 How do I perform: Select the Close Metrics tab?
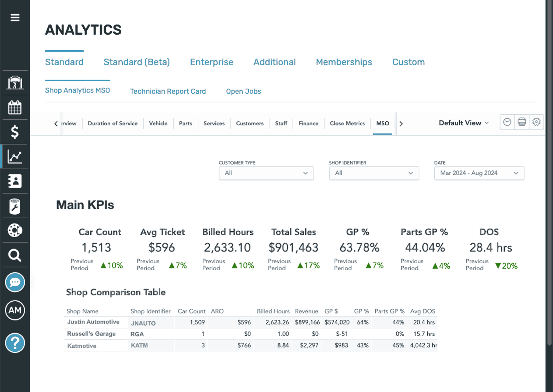click(x=347, y=124)
